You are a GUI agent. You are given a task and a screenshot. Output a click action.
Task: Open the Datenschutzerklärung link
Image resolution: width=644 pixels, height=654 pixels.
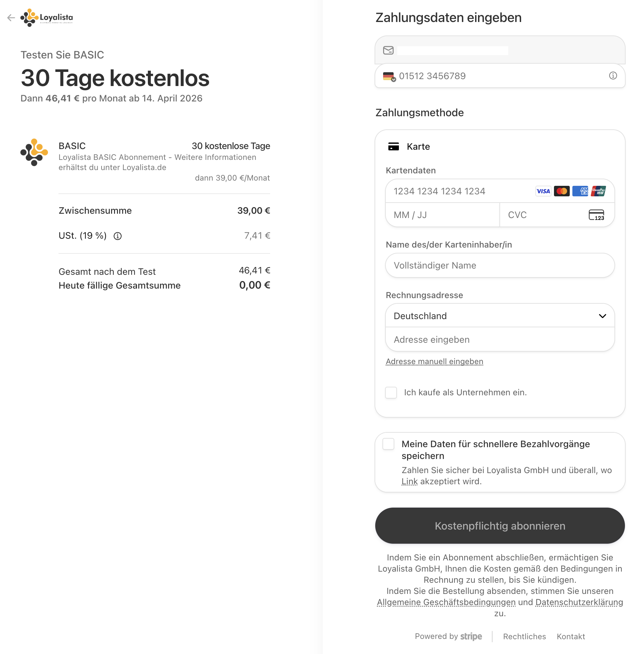point(579,602)
